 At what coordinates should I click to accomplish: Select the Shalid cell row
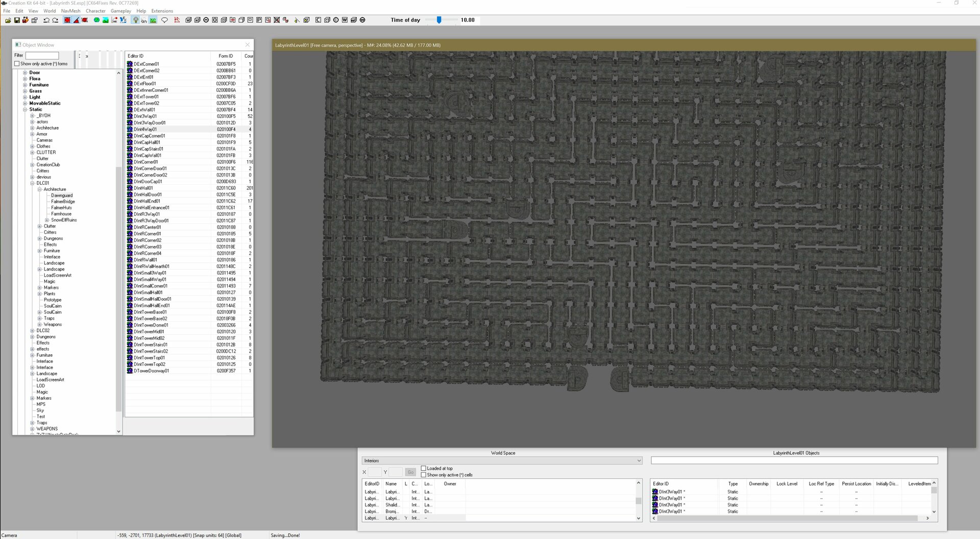pos(500,505)
